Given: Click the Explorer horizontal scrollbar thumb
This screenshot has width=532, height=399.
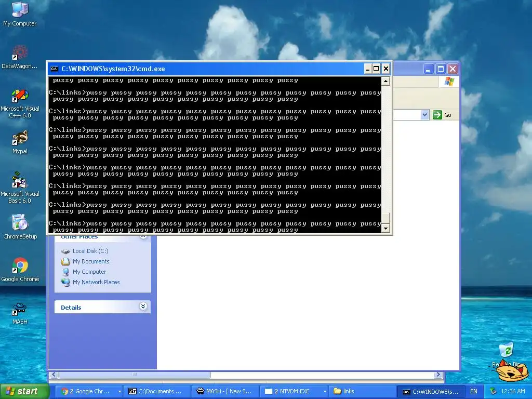Looking at the screenshot, I should click(x=135, y=375).
